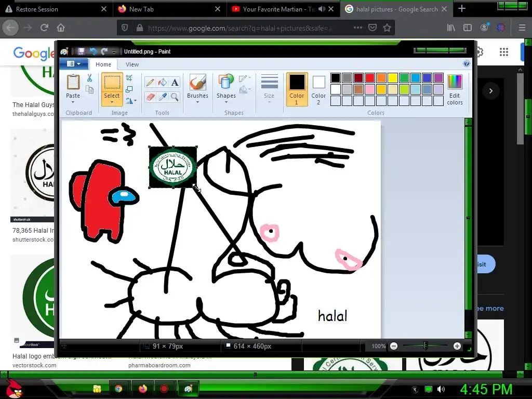Select the Pencil tool in Paint

tap(150, 82)
